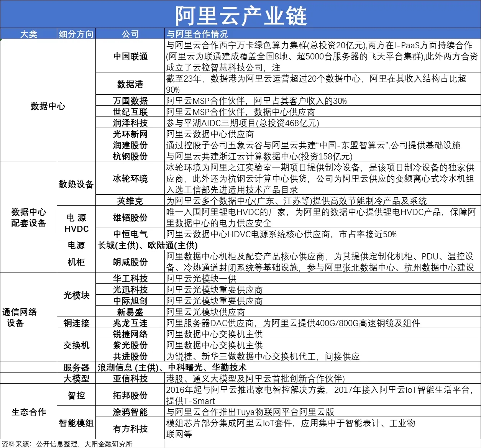Click the 润建股份 company cell
This screenshot has width=481, height=448.
coord(130,145)
